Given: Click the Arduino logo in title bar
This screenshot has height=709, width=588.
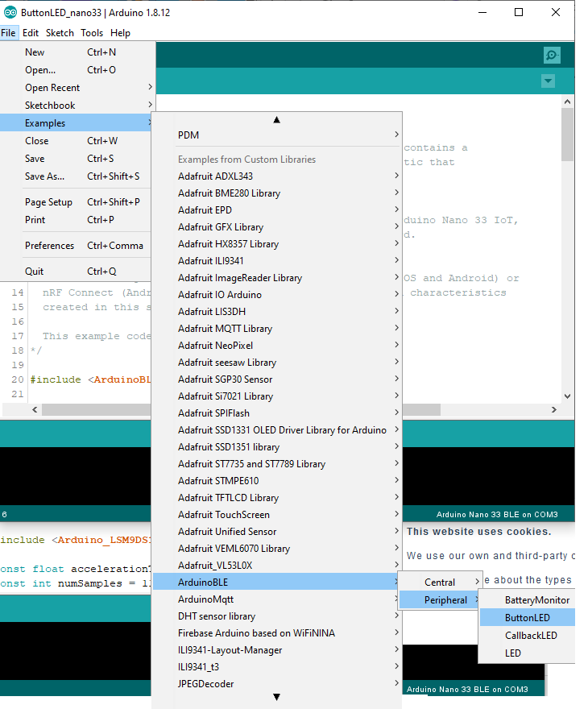Looking at the screenshot, I should (x=10, y=13).
